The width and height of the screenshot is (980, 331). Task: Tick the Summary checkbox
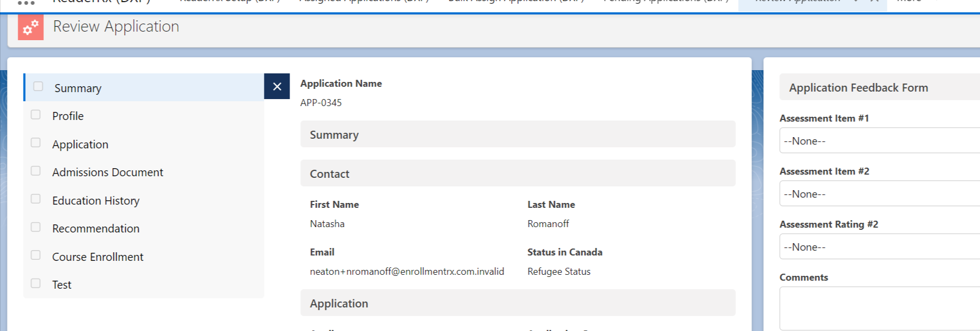coord(38,87)
